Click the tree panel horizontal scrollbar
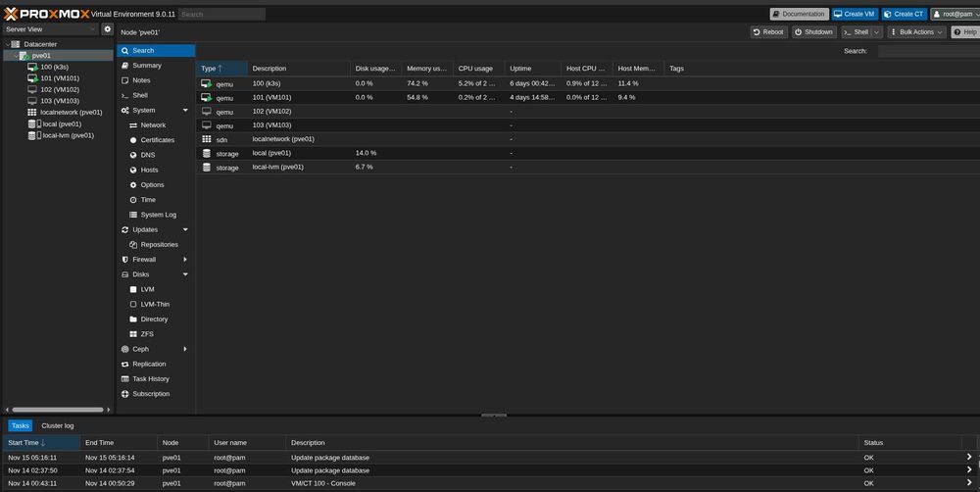980x492 pixels. 58,410
